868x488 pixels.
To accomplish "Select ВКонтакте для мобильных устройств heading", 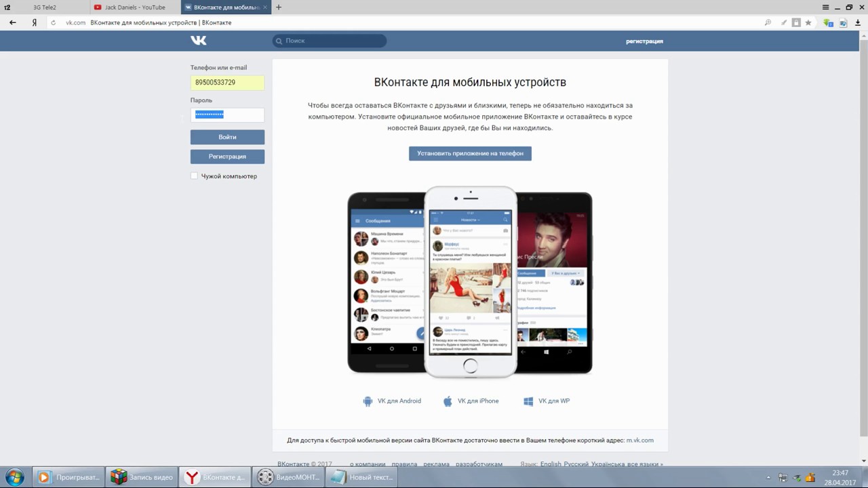I will (470, 82).
